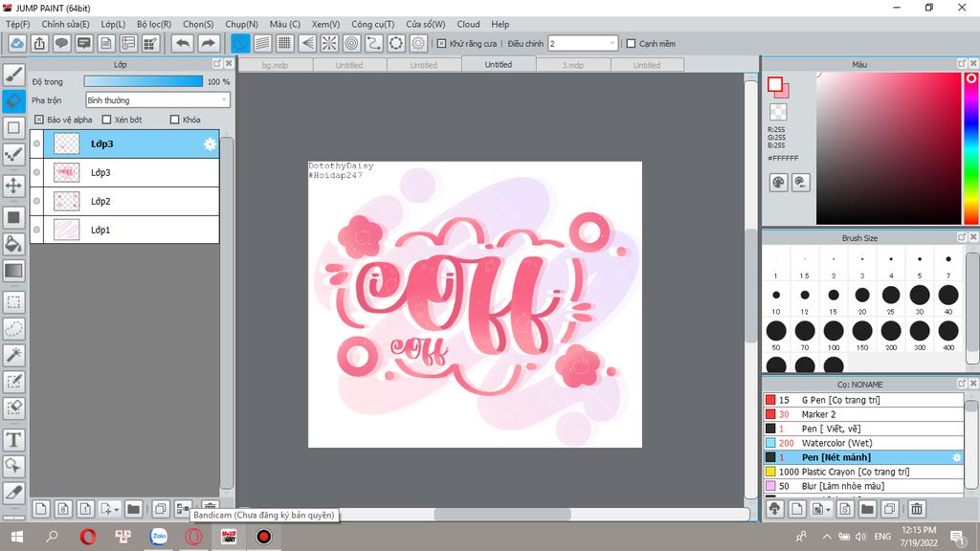Open the Điều chỉnh value dropdown
Viewport: 980px width, 551px height.
(x=583, y=44)
